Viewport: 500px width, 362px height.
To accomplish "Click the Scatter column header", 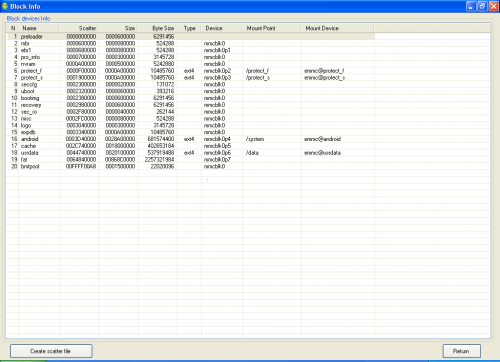I will pyautogui.click(x=78, y=28).
